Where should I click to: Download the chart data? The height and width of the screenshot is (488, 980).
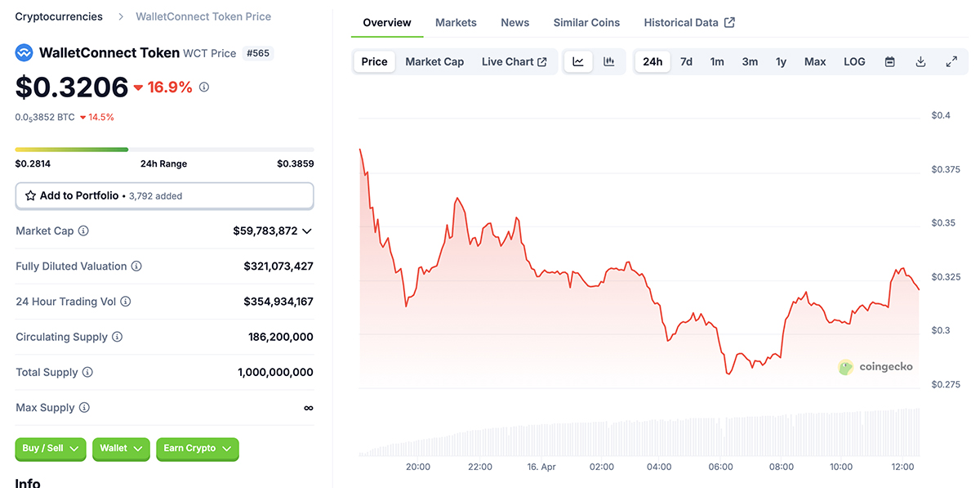[920, 61]
